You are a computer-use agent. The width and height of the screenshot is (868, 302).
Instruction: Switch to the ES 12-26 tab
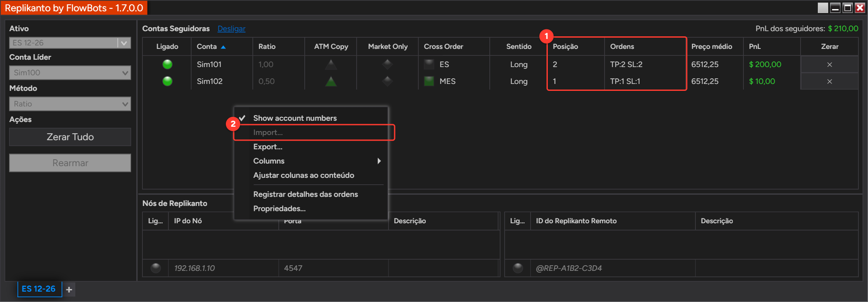39,289
